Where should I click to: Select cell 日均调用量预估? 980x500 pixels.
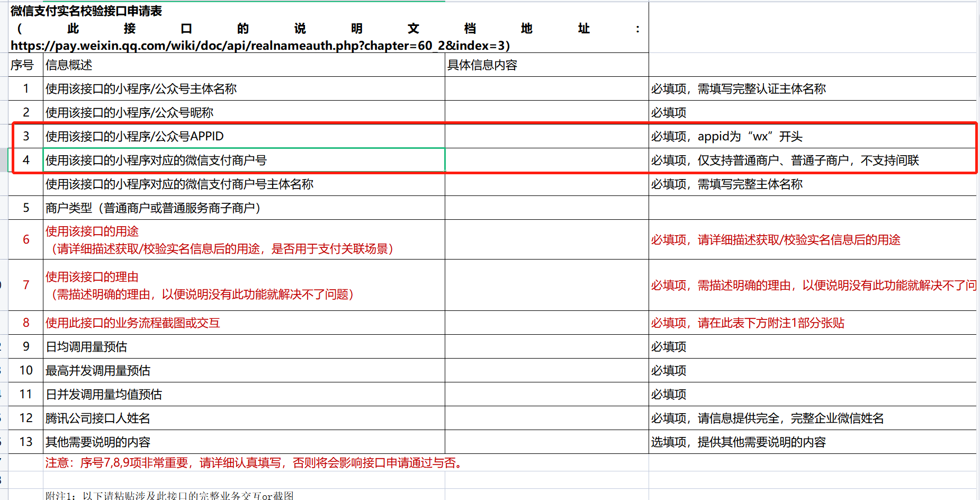tap(244, 347)
